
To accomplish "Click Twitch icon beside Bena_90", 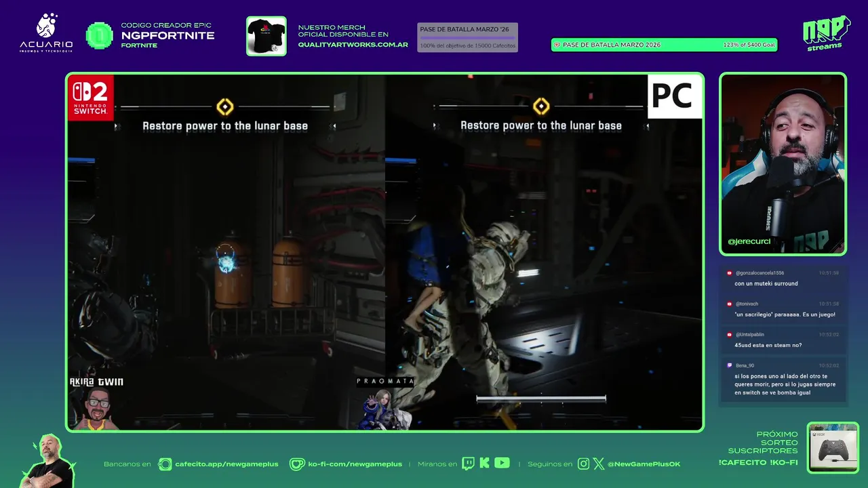I will [730, 365].
